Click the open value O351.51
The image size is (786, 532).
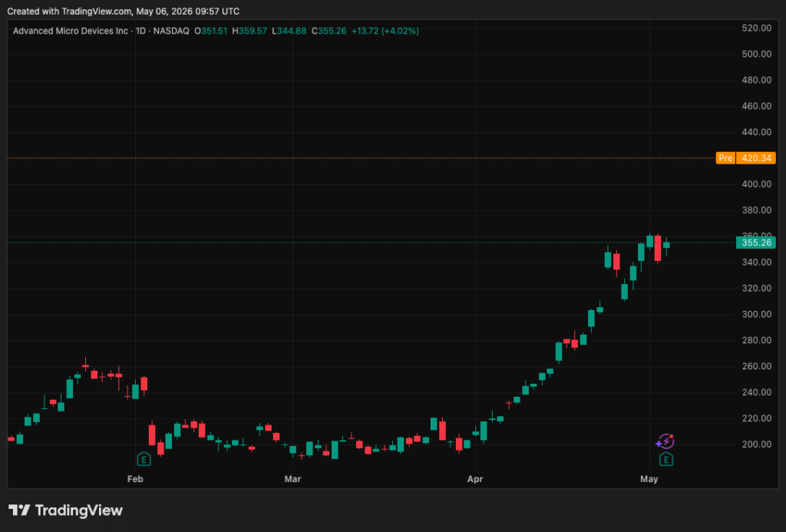210,31
